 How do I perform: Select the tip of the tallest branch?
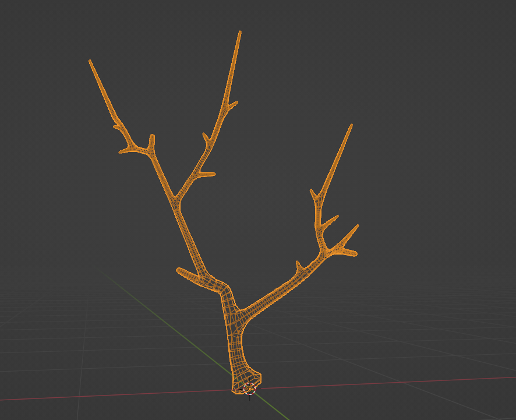[x=240, y=33]
